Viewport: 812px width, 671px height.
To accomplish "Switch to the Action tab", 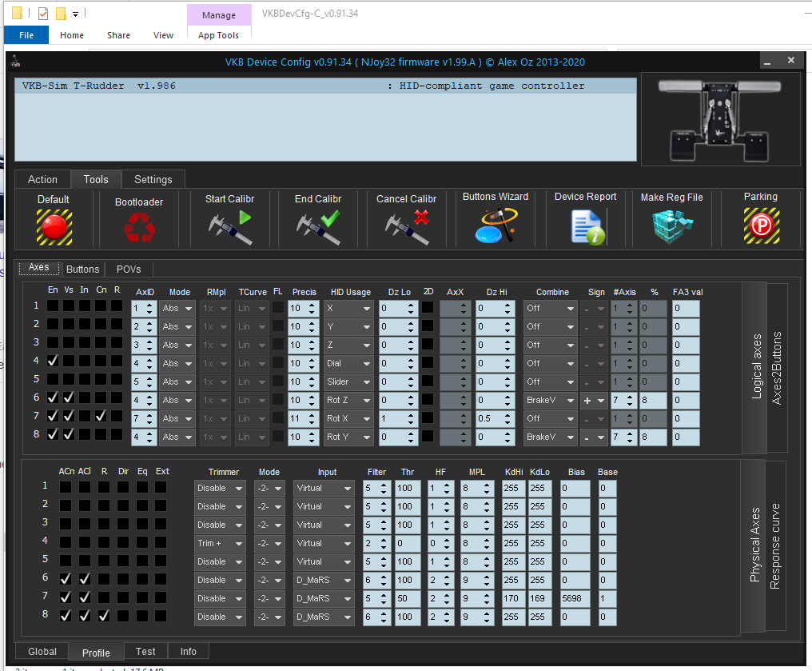I will [42, 179].
